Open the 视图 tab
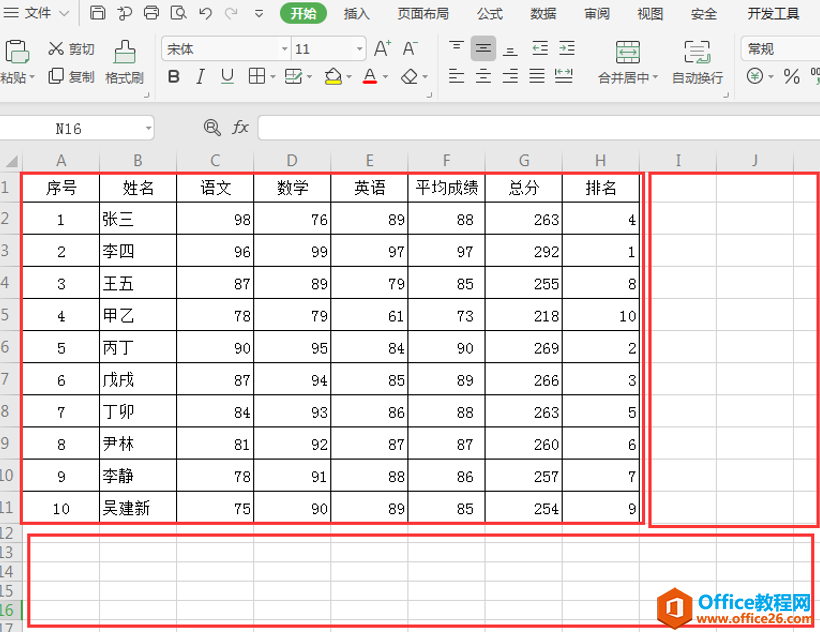 pyautogui.click(x=650, y=14)
